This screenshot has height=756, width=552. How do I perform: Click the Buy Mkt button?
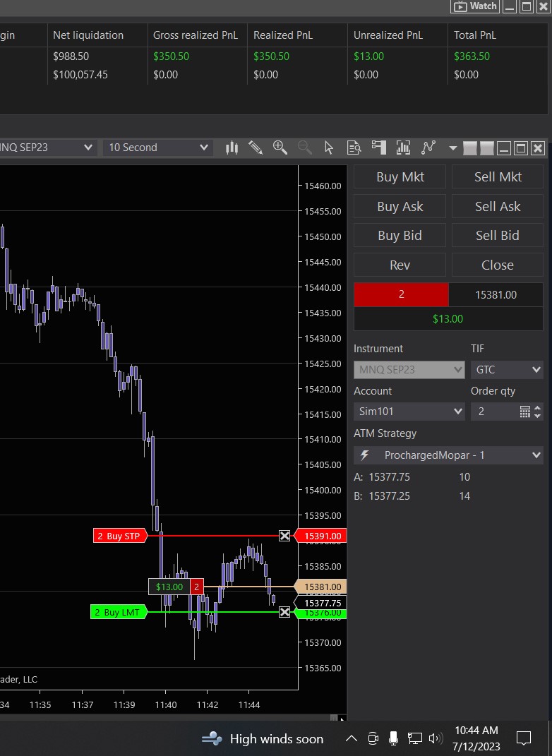400,177
